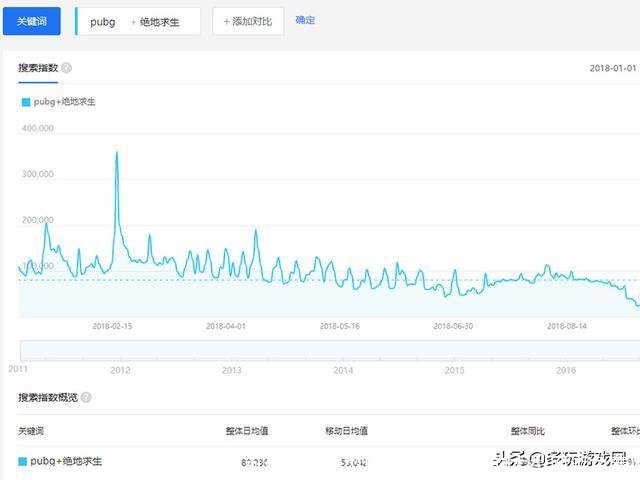This screenshot has width=640, height=480.
Task: Click the 2013 marker on the timeline
Action: coord(231,370)
